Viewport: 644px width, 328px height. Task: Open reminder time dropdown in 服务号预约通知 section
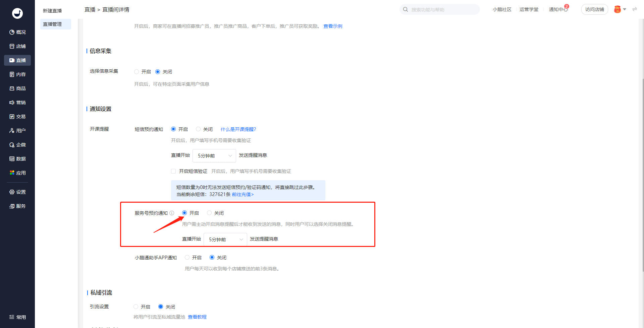(225, 239)
